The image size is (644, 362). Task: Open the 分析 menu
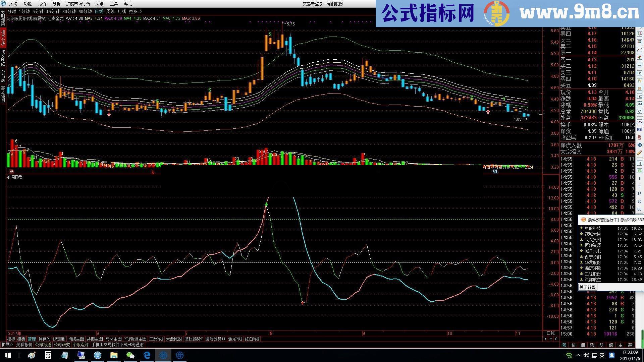tap(56, 4)
